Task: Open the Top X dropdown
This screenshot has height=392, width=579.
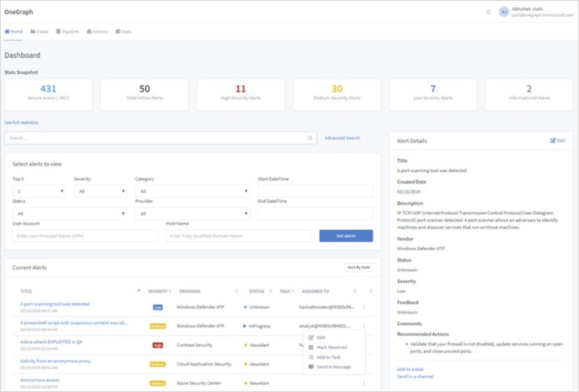Action: click(39, 191)
